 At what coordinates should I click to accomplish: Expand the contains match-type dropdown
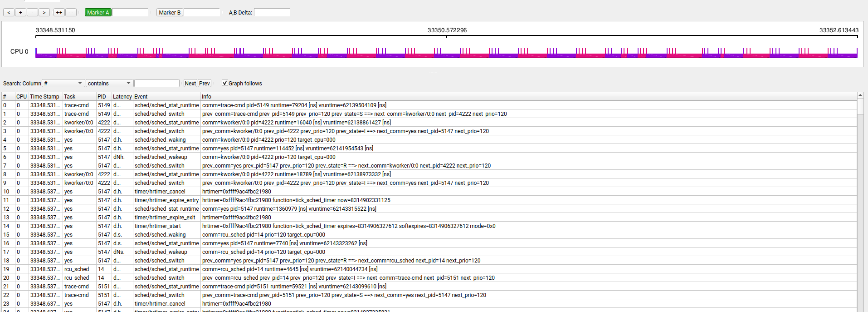[109, 83]
